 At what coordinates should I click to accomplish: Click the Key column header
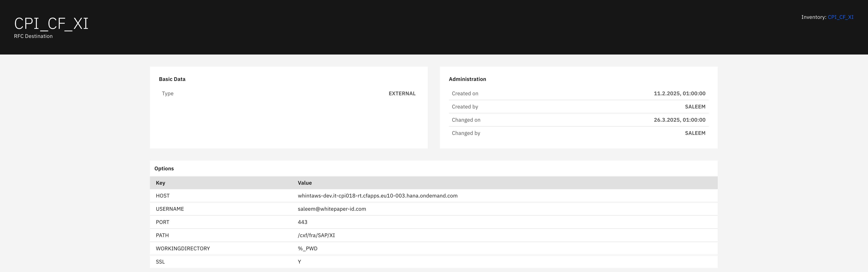(160, 183)
